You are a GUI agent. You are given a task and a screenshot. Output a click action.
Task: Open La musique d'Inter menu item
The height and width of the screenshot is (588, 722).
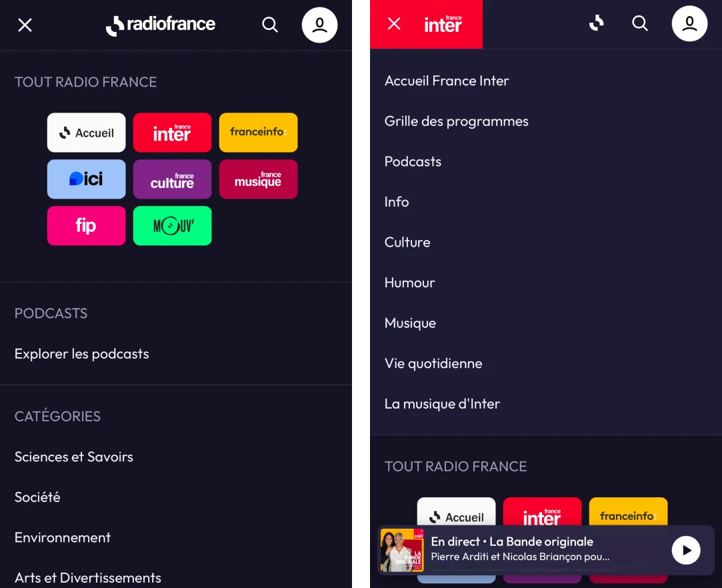(442, 404)
